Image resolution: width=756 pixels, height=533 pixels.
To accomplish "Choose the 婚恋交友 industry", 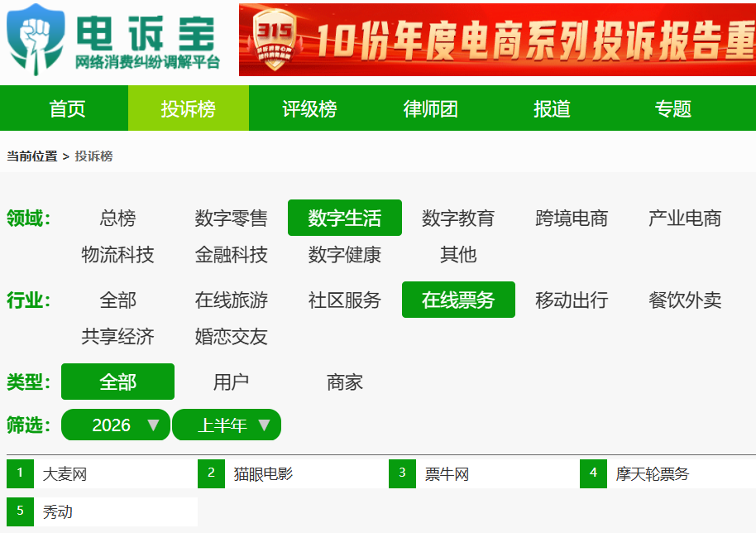I will pos(231,336).
